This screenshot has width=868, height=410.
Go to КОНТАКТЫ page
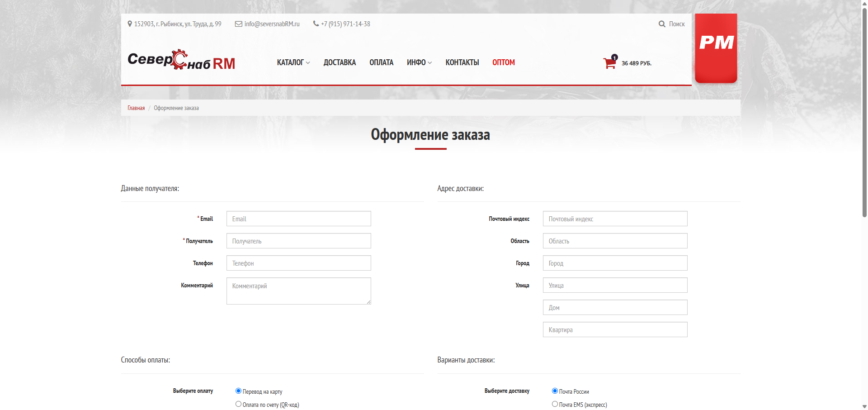click(x=462, y=62)
